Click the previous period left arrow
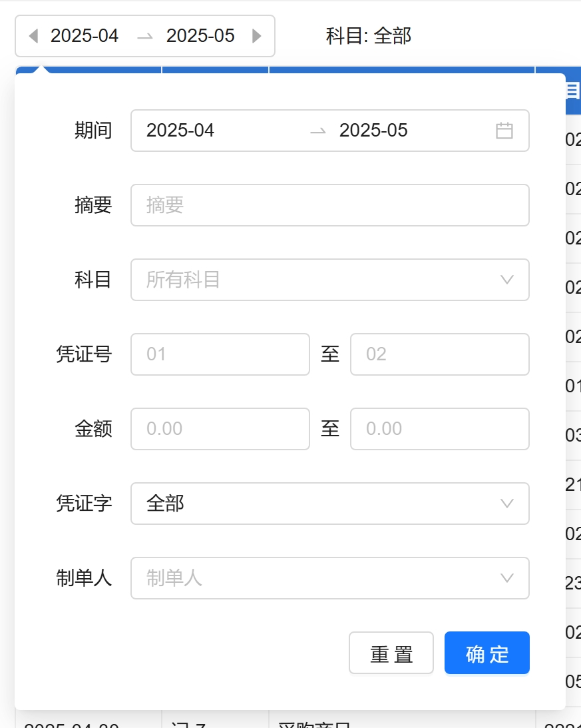This screenshot has width=581, height=728. [33, 36]
